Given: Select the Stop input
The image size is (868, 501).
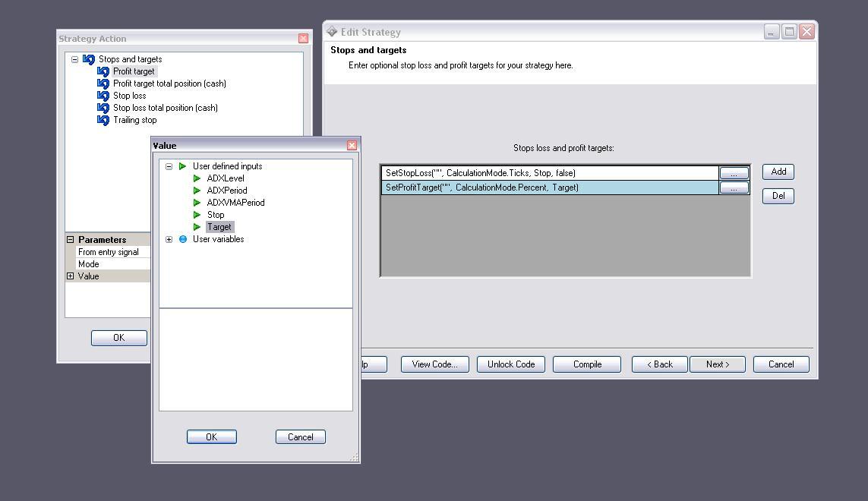Looking at the screenshot, I should tap(216, 215).
